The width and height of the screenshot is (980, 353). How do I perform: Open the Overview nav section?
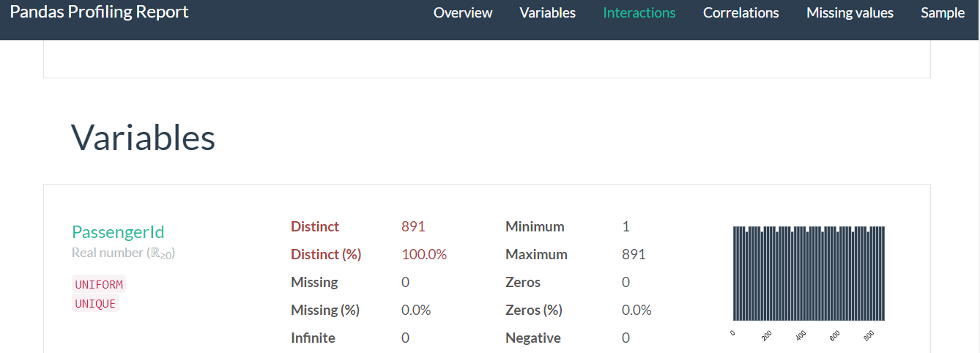(x=463, y=12)
